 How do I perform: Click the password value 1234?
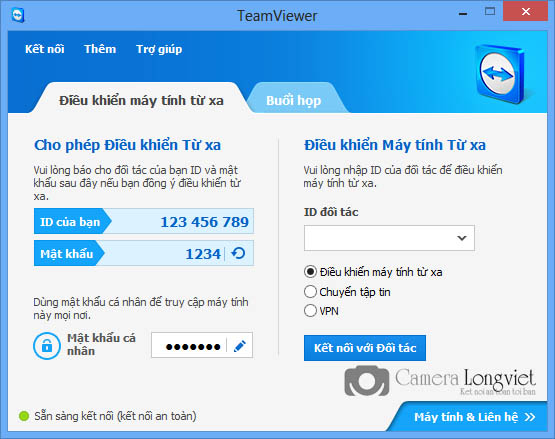click(x=203, y=254)
